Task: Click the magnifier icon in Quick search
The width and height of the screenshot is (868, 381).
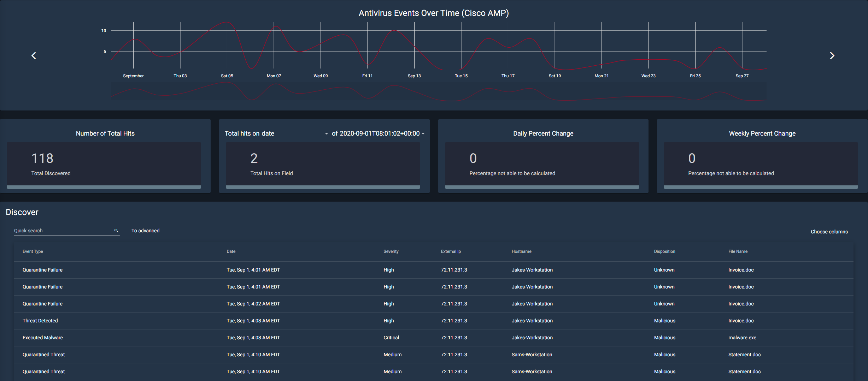Action: tap(116, 231)
